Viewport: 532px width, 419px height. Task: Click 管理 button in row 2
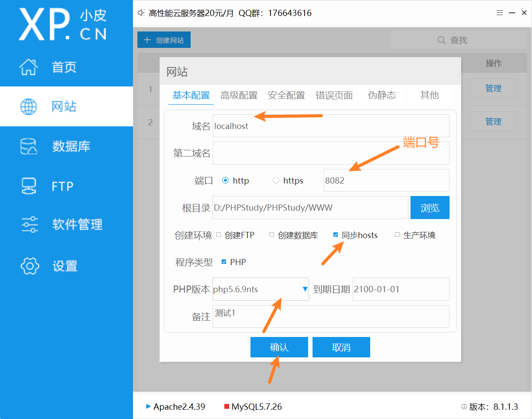[x=493, y=121]
